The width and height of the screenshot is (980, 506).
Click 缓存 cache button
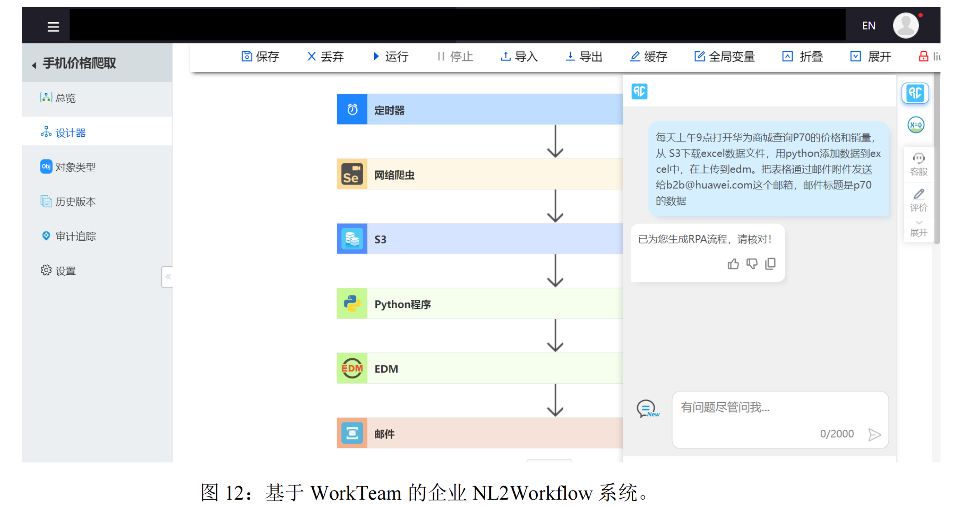649,56
